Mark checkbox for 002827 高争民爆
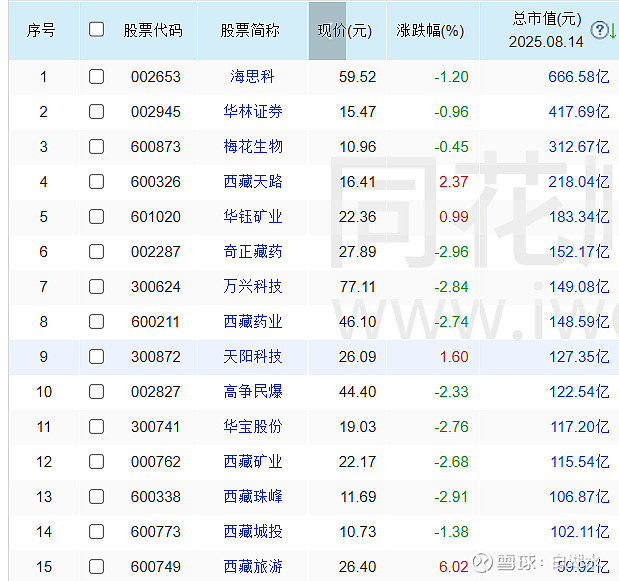 (x=96, y=392)
